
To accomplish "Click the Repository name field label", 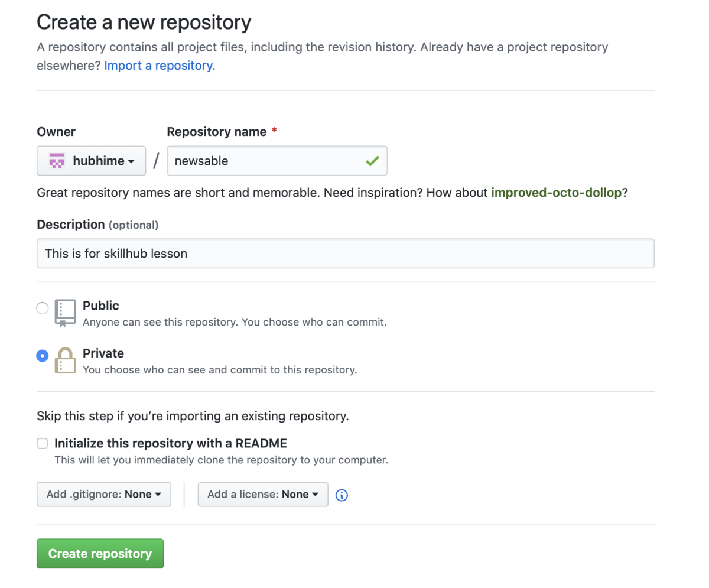I will pyautogui.click(x=217, y=132).
